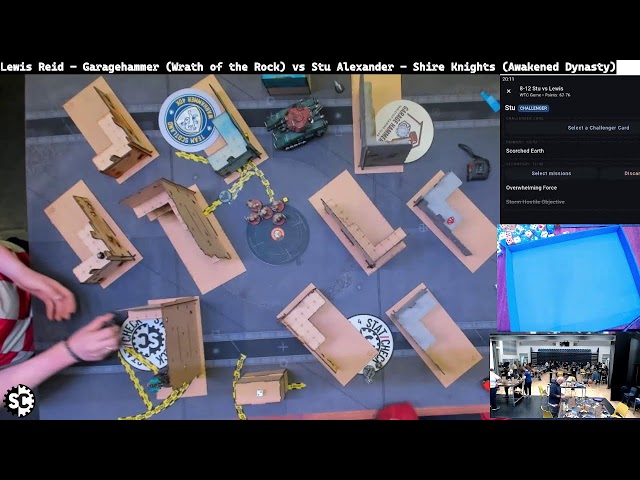The image size is (640, 480).
Task: Select the Scorched Earth primary mission
Action: click(x=525, y=151)
